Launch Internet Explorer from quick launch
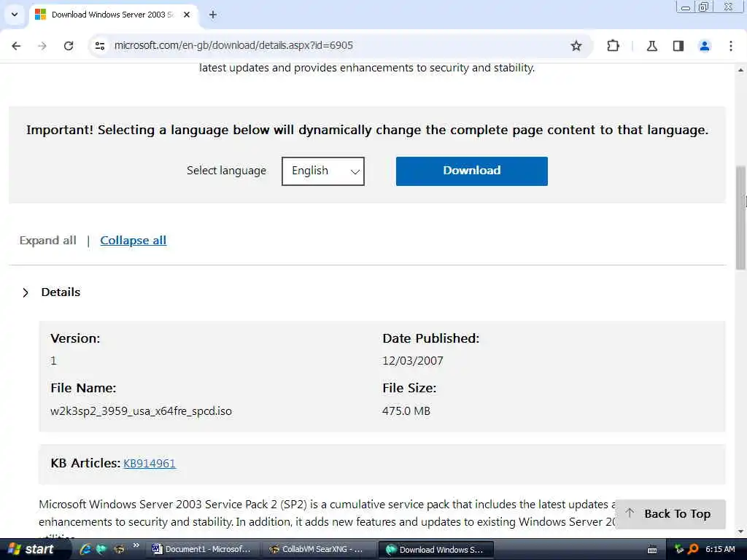 (86, 549)
